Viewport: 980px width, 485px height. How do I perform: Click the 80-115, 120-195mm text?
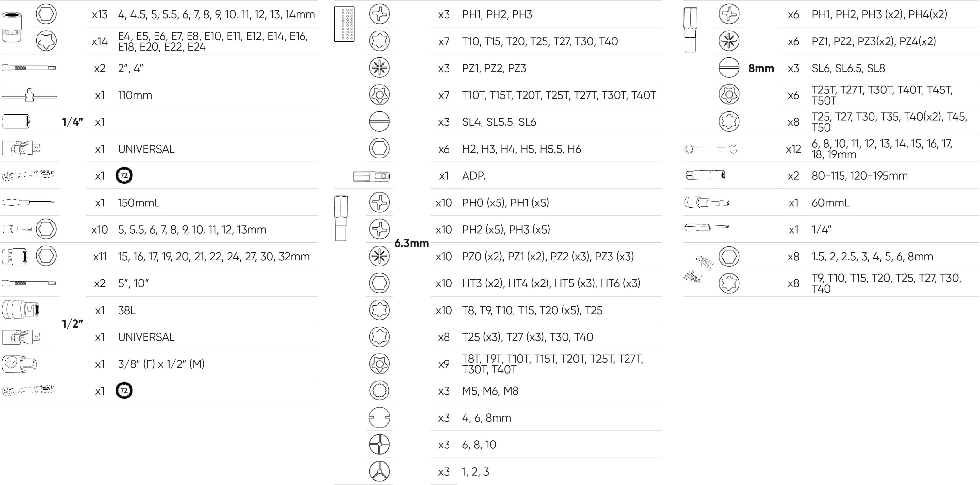[x=859, y=176]
